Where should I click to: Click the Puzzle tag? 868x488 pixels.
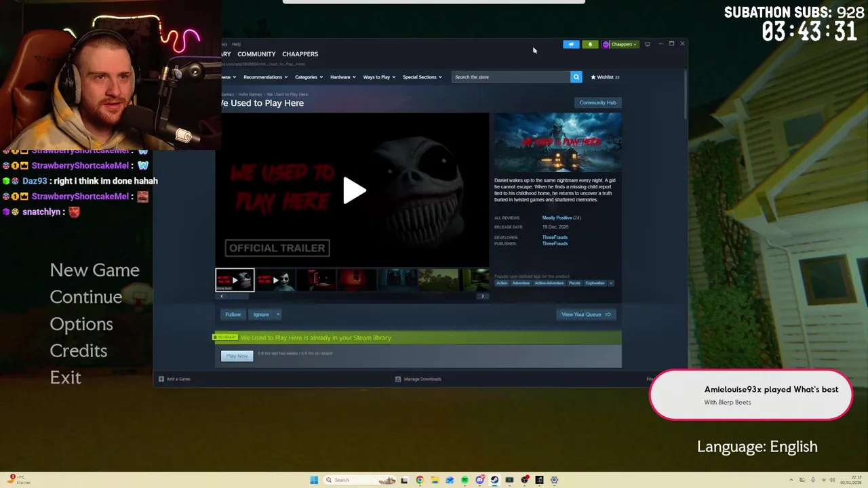pos(574,283)
